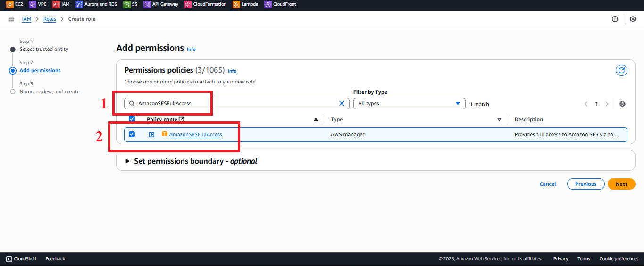Click the hexagon icon at top right
Viewport: 644px width, 266px height.
pyautogui.click(x=633, y=19)
